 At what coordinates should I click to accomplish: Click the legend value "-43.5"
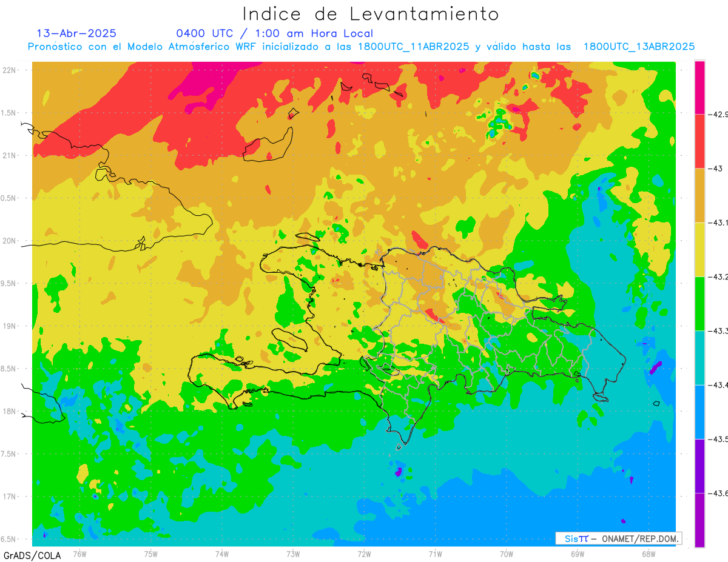pyautogui.click(x=718, y=439)
